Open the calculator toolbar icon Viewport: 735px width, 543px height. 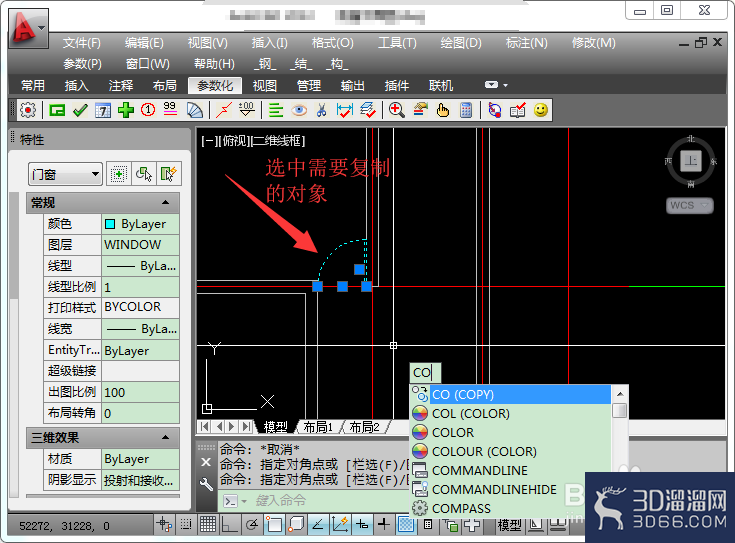pos(466,111)
